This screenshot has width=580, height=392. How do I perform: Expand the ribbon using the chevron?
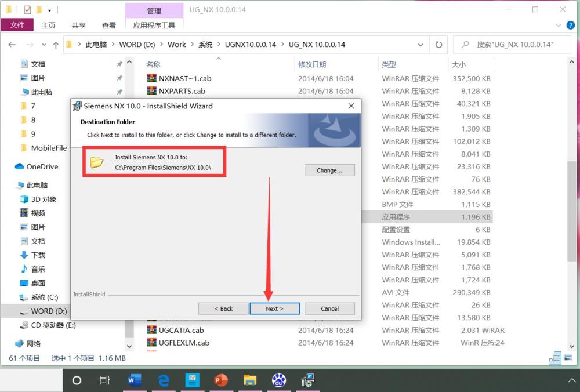[558, 25]
